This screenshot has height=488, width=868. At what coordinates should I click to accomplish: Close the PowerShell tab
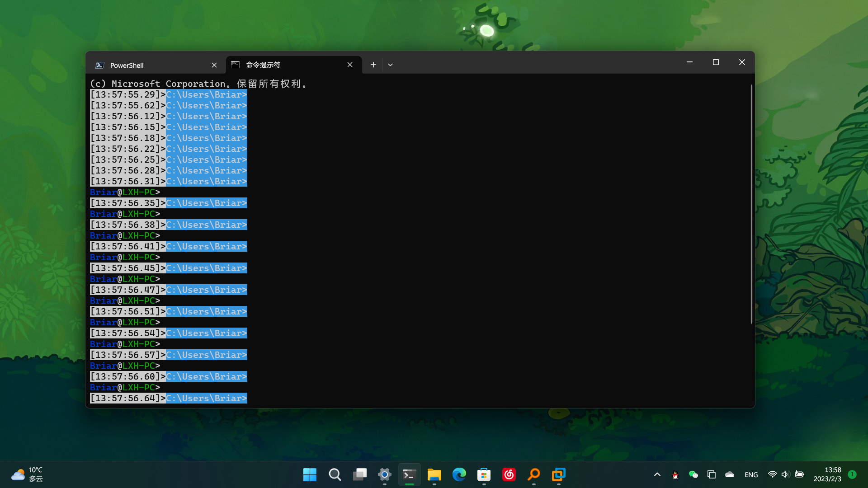(x=214, y=65)
